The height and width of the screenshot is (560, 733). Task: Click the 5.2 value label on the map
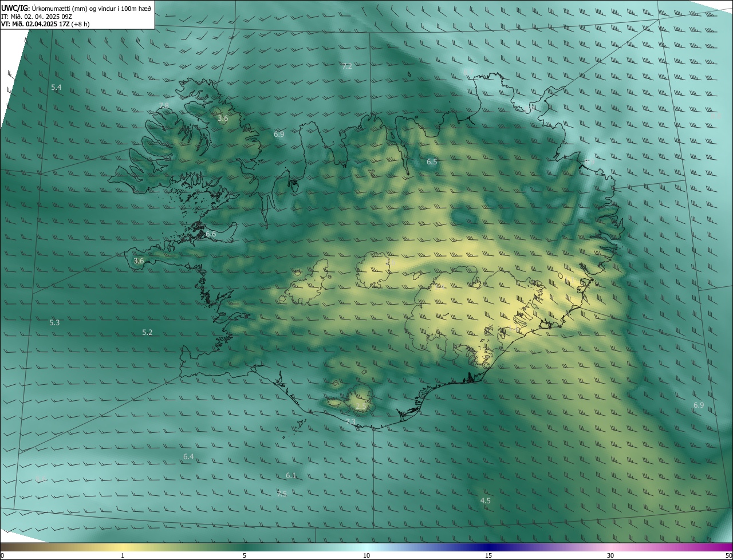coord(147,333)
